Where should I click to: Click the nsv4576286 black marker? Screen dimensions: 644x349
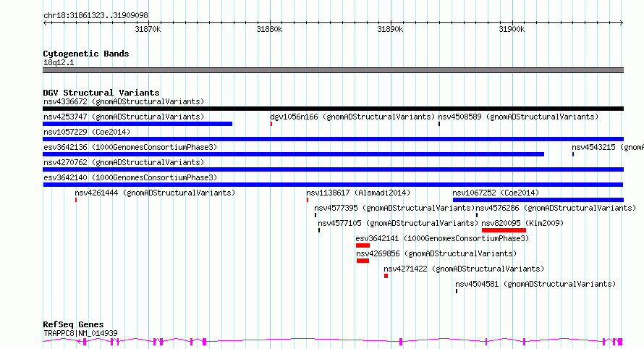476,215
